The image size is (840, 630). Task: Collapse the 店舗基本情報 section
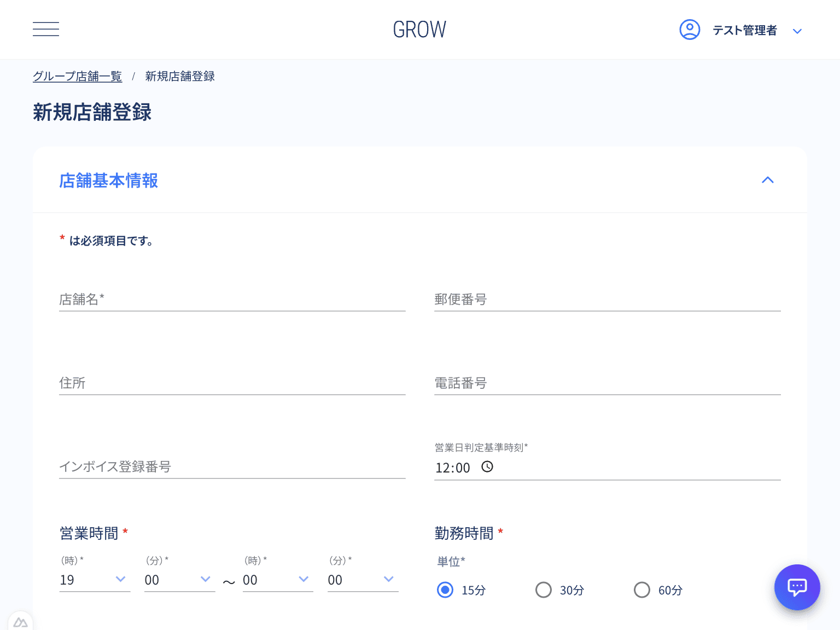(x=767, y=180)
